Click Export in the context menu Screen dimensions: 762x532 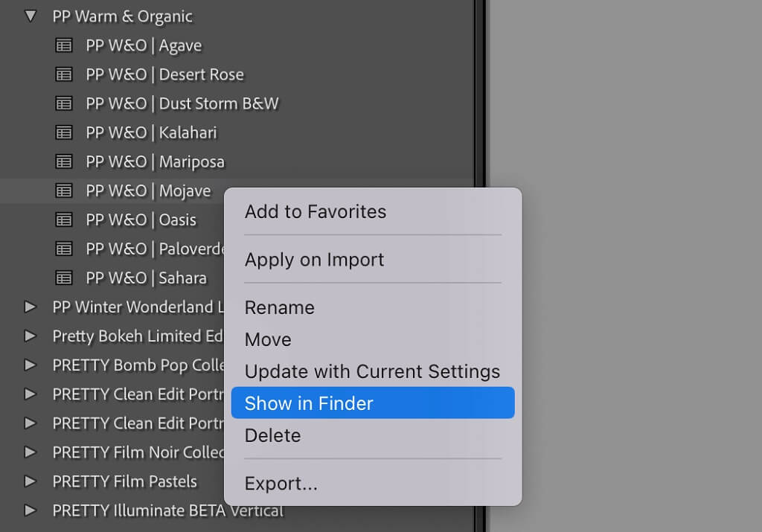click(x=281, y=483)
